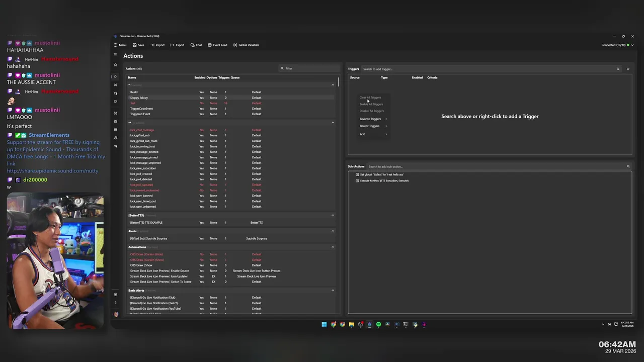Click the Type column header in Triggers

click(384, 77)
